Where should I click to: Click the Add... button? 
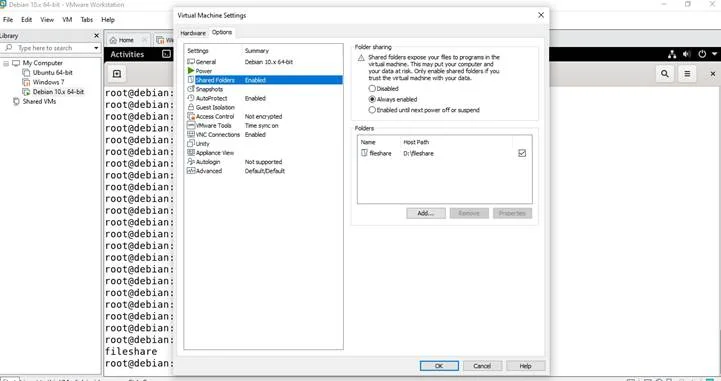[x=426, y=213]
